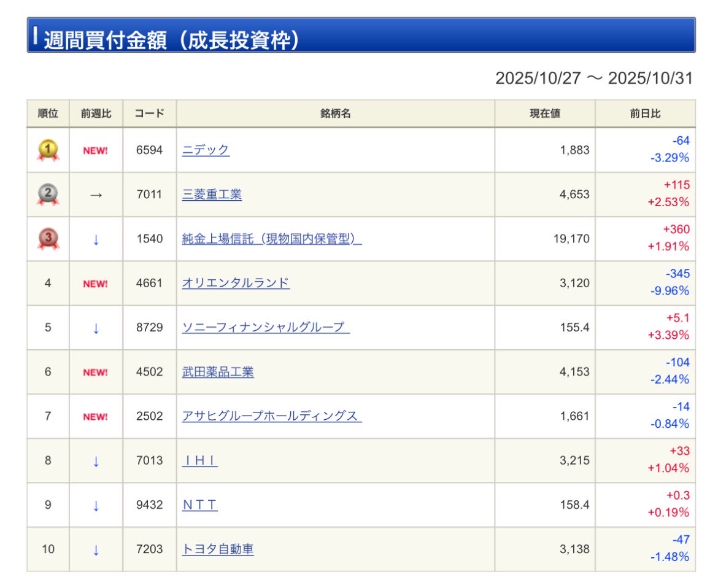Click the NEW! badge beside オリエンタルランド

[95, 284]
